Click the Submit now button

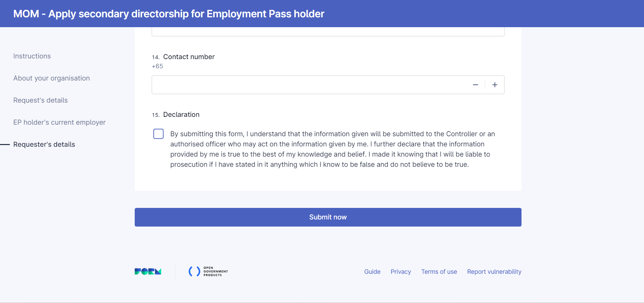(x=328, y=217)
